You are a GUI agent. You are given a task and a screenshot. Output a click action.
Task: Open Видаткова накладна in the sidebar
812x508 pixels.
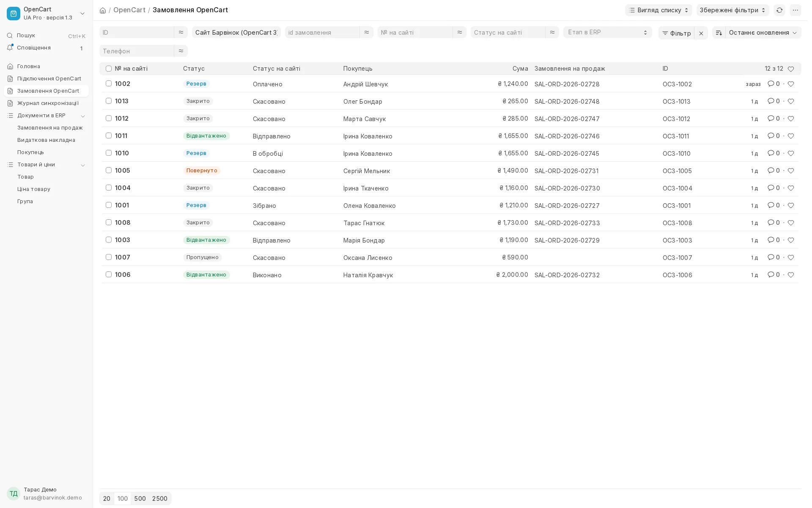click(46, 140)
